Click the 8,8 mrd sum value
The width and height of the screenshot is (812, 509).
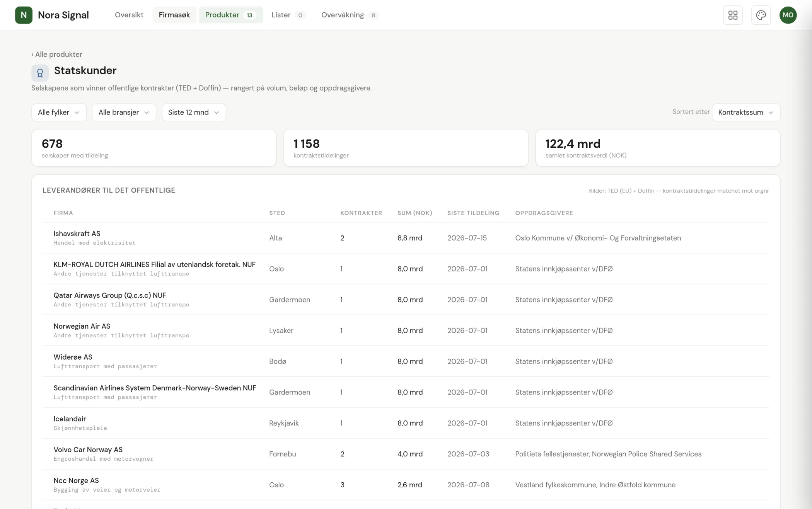[x=410, y=238]
